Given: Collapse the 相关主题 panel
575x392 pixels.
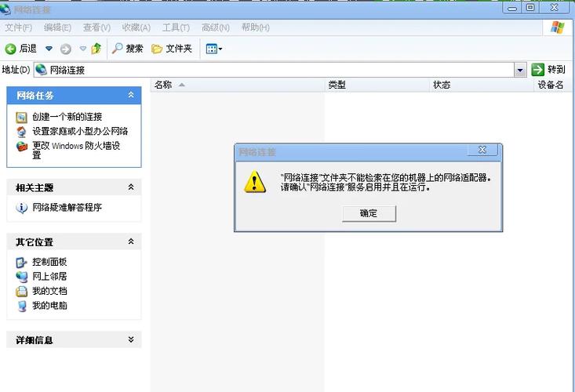Looking at the screenshot, I should point(131,187).
